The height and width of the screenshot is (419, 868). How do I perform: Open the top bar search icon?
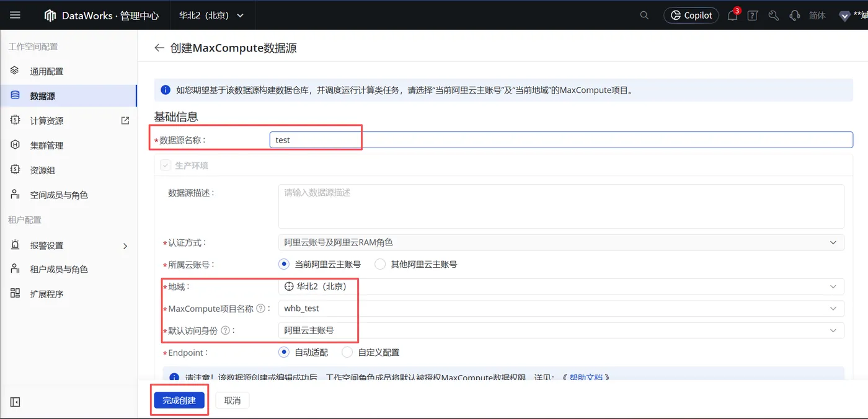pyautogui.click(x=645, y=15)
